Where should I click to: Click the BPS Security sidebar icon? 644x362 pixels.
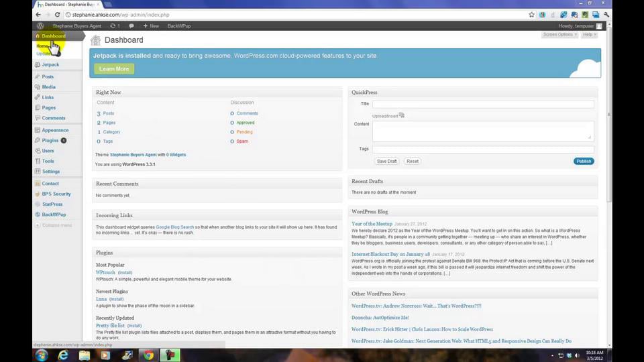pyautogui.click(x=38, y=194)
